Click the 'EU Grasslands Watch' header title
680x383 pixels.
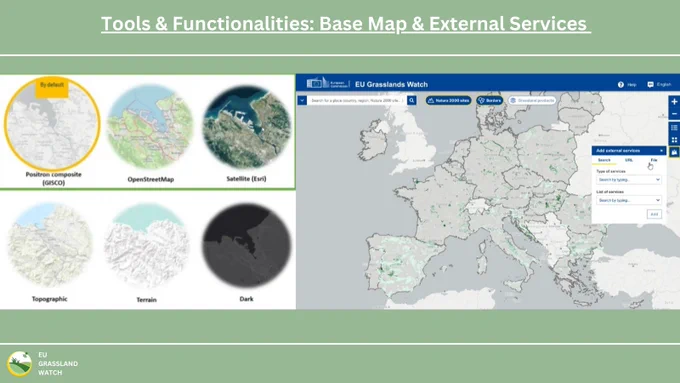pos(391,84)
